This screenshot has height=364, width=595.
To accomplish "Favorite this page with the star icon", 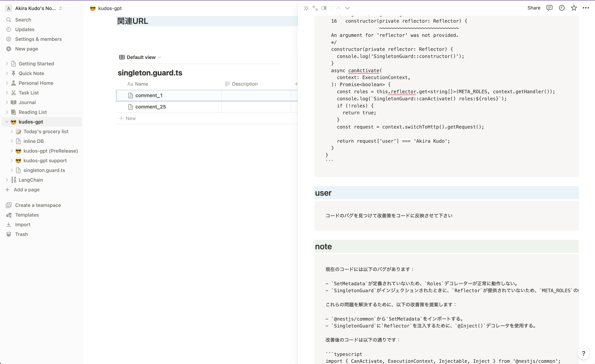I will coord(574,8).
